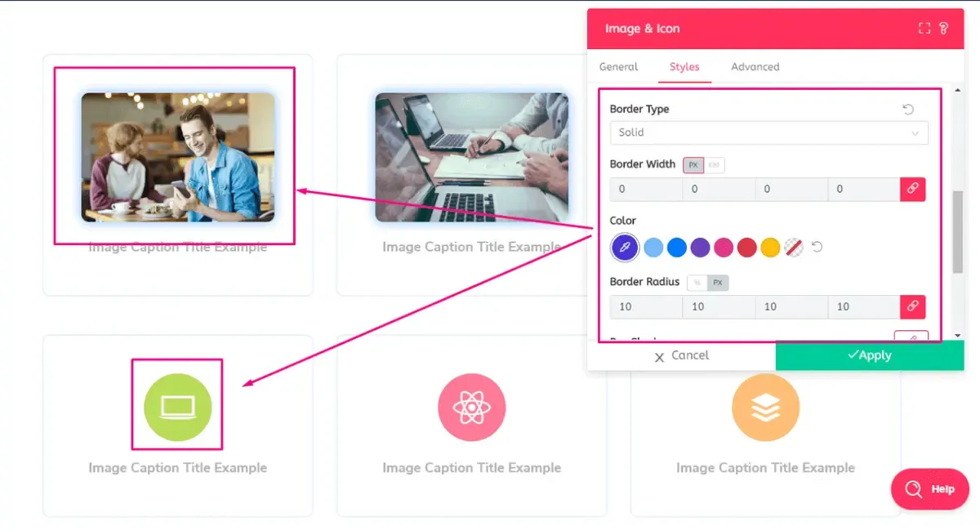
Task: Switch Border Radius unit to percent
Action: point(697,283)
